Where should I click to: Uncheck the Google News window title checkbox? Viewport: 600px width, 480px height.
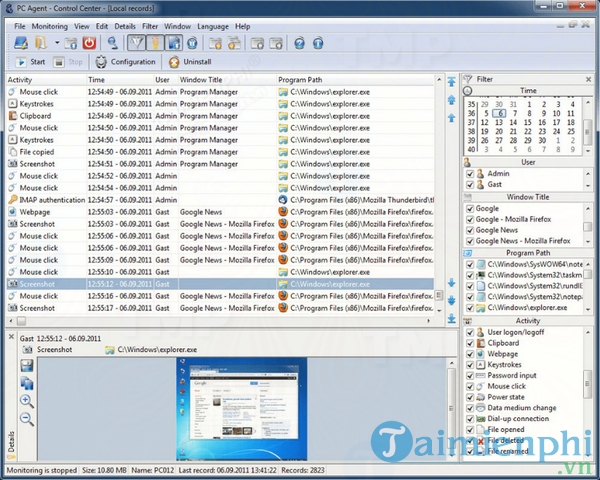468,230
